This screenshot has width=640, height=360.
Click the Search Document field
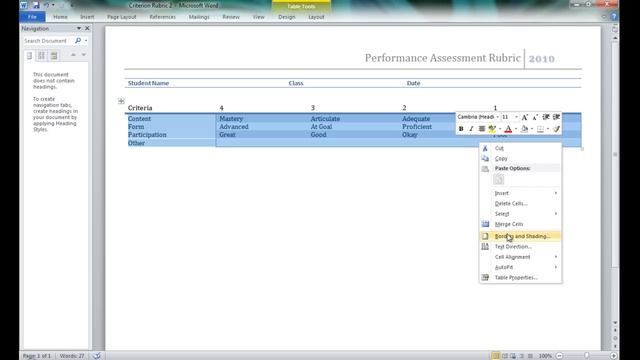pos(48,41)
